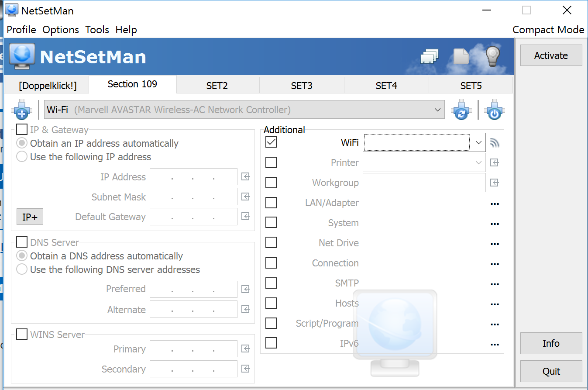Open the Tools menu
This screenshot has height=390, width=588.
coord(97,30)
